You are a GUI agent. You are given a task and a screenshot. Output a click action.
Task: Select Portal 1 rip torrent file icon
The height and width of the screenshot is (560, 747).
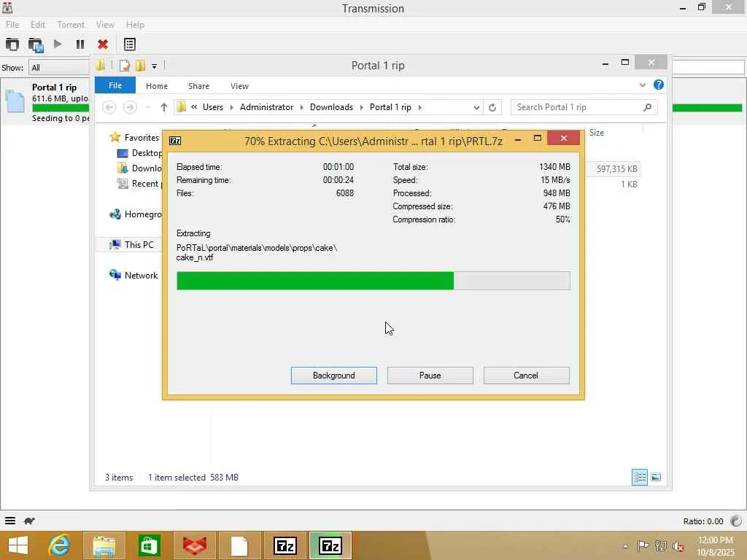tap(15, 101)
